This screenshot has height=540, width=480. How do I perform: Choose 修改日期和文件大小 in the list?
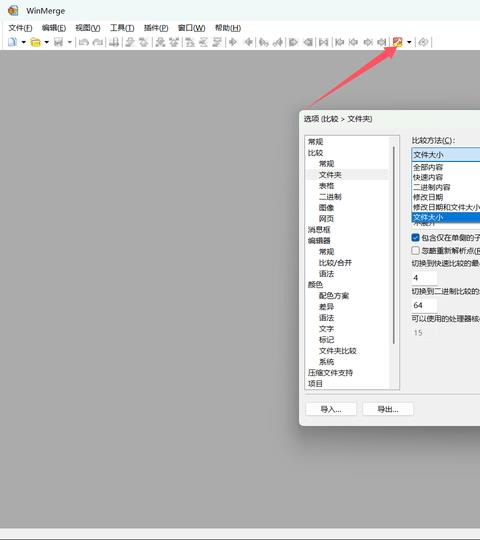[x=446, y=207]
